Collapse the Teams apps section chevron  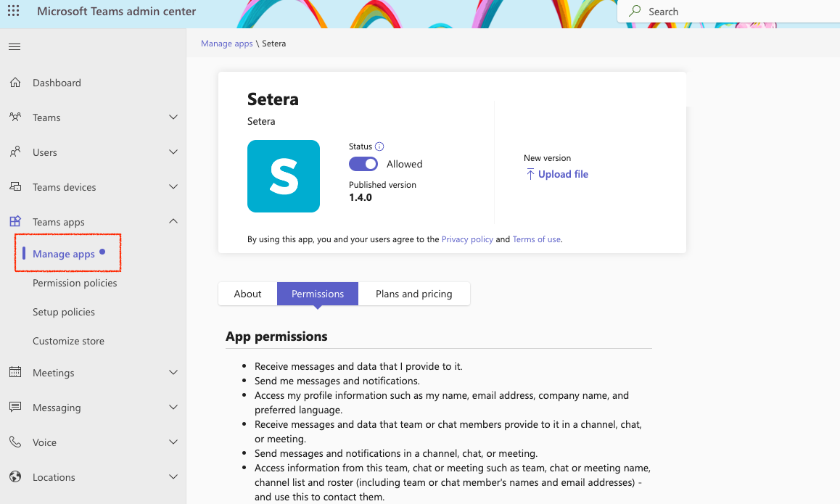click(173, 222)
